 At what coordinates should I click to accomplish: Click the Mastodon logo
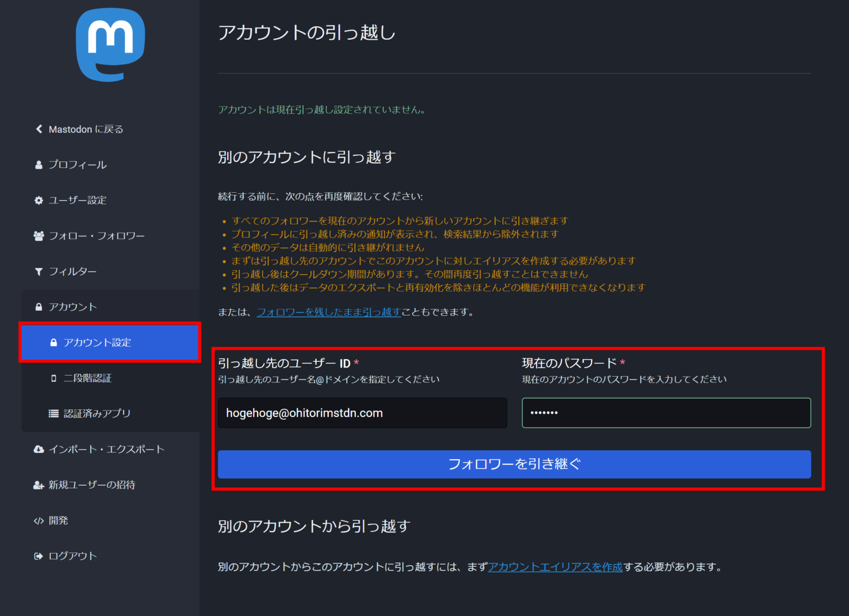[x=110, y=45]
